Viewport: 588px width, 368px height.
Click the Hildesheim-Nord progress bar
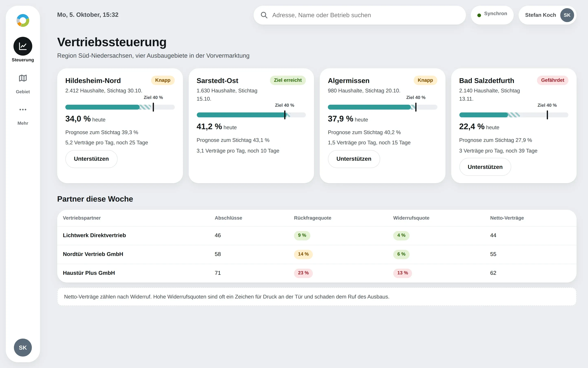point(120,107)
